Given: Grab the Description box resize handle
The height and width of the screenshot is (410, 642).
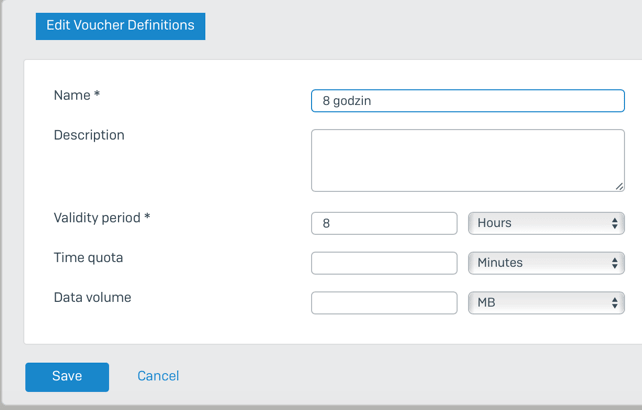Looking at the screenshot, I should pos(619,186).
